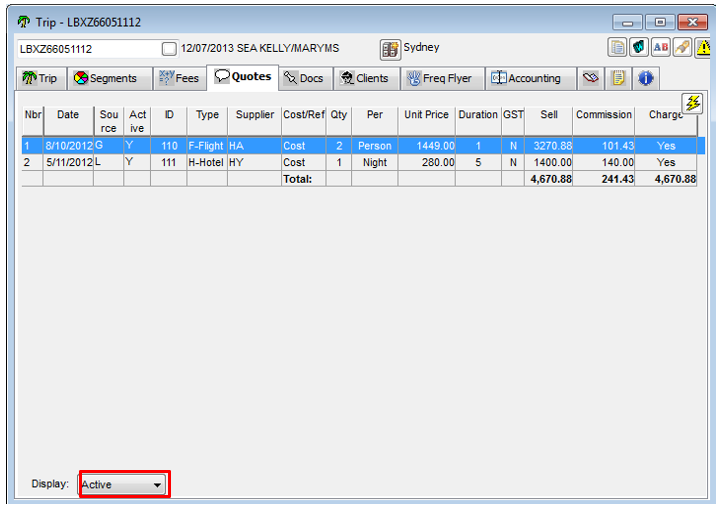Click the trip number field LBXZ66051112
Screen dimensions: 723x508
pyautogui.click(x=89, y=49)
